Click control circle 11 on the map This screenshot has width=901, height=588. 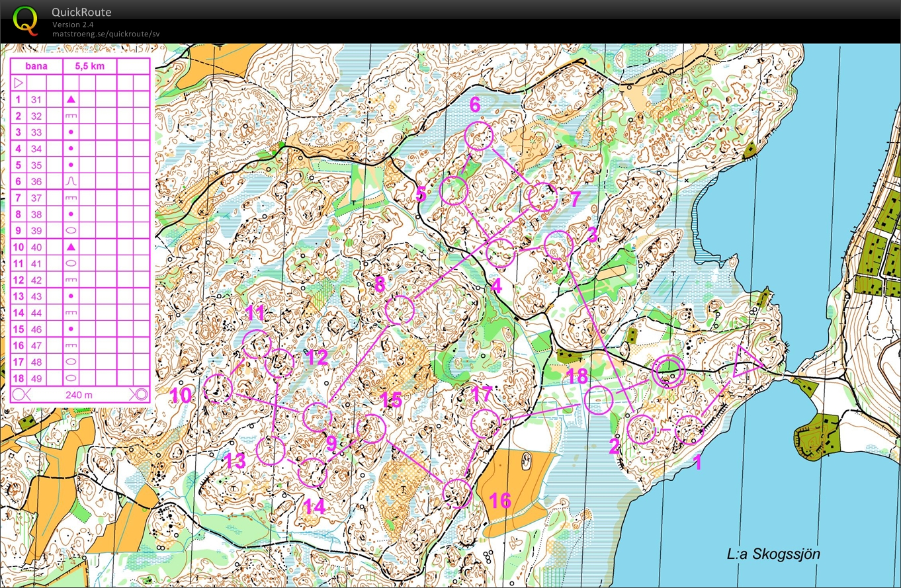pyautogui.click(x=257, y=344)
